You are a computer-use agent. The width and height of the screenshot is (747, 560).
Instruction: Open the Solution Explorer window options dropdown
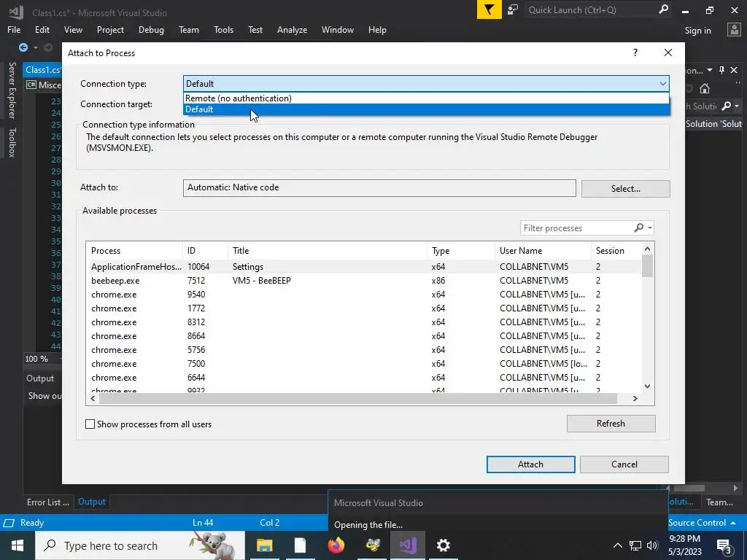tap(710, 70)
